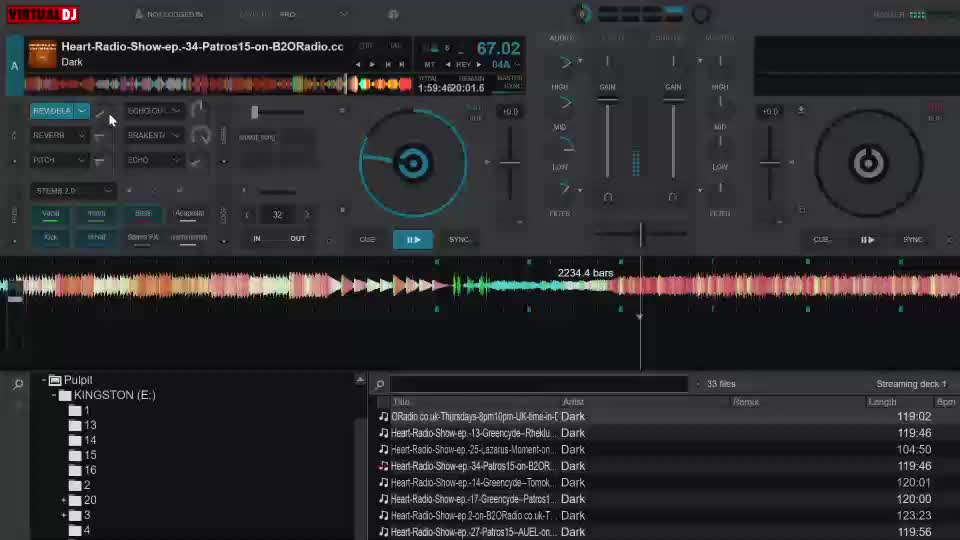Image resolution: width=960 pixels, height=540 pixels.
Task: Toggle the Vocal stem pad
Action: tap(50, 214)
